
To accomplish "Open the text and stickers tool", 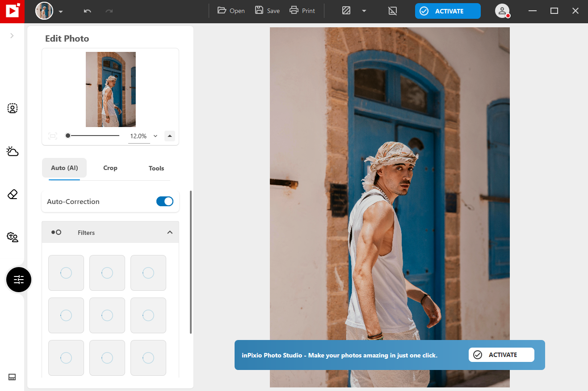I will 12,237.
